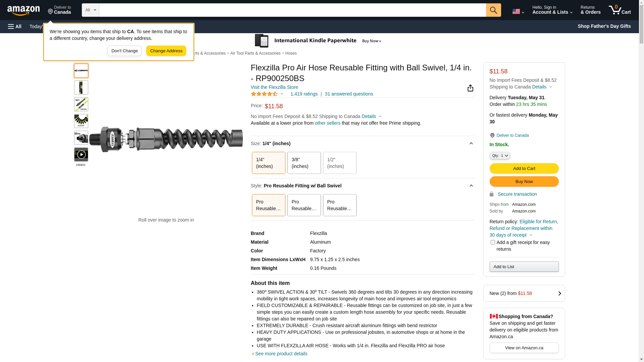
Task: Click the Amazon logo
Action: coord(23,11)
